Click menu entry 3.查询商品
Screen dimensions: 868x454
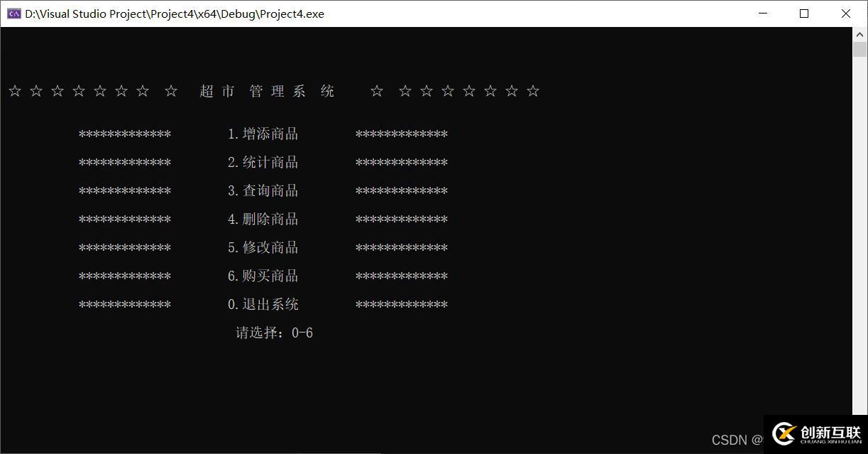point(263,191)
